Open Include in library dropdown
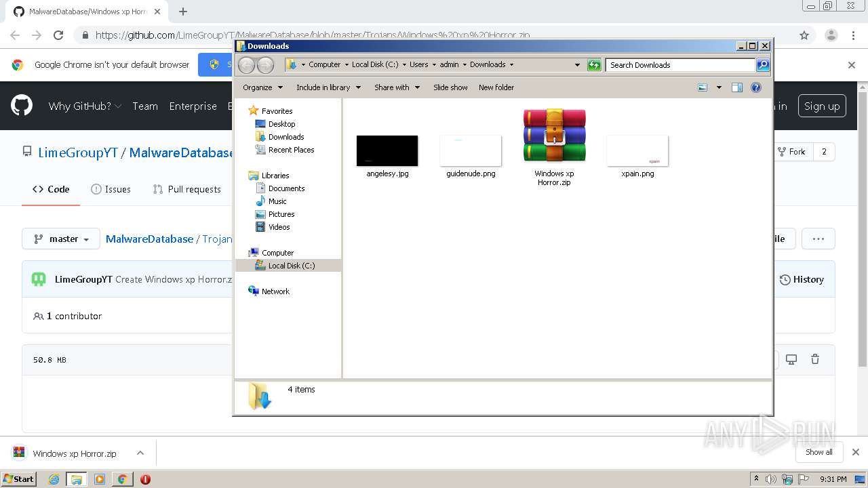This screenshot has width=868, height=488. pos(328,87)
